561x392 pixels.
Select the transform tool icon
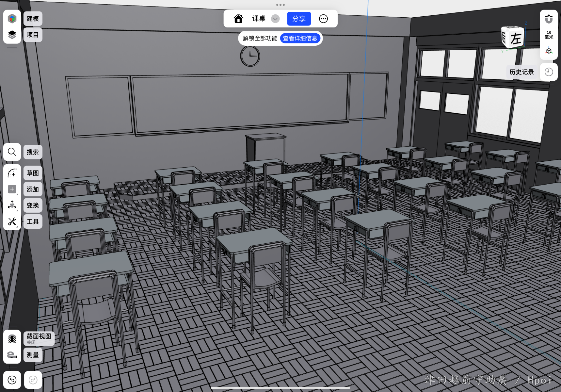12,205
